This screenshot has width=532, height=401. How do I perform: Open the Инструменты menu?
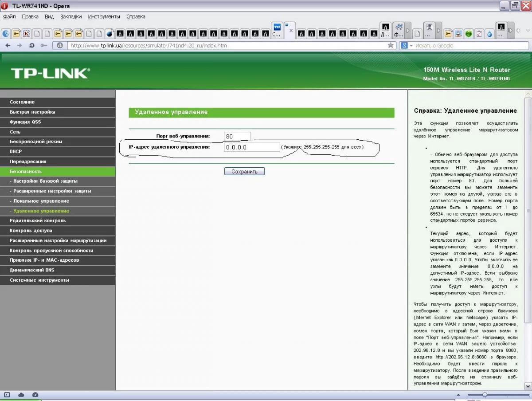[104, 16]
